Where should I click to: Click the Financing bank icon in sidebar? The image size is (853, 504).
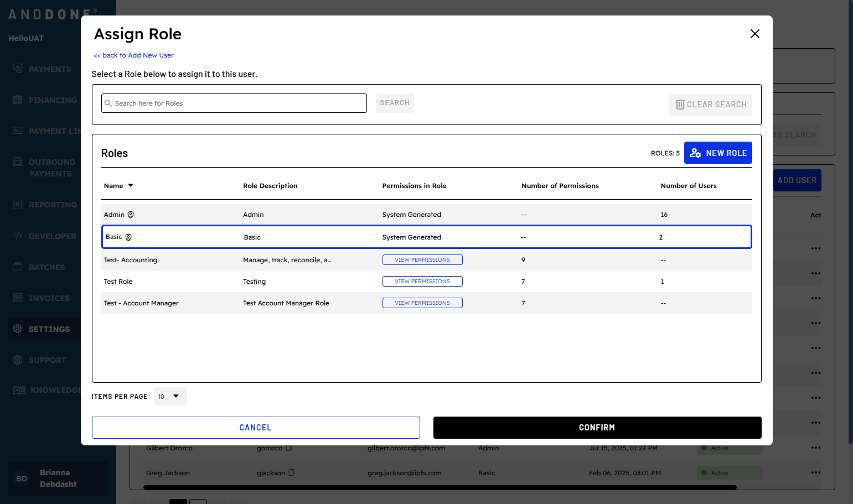(x=18, y=100)
